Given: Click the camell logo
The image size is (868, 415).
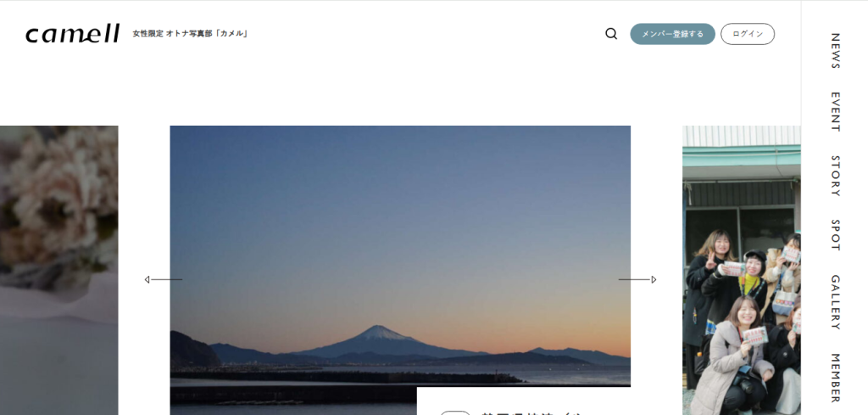Looking at the screenshot, I should coord(73,34).
